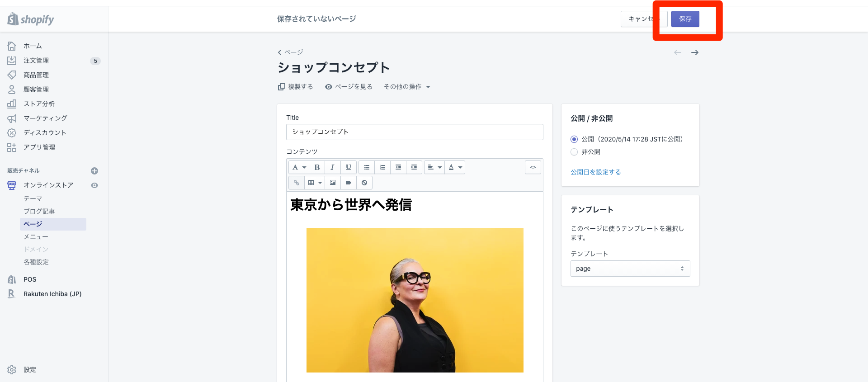
Task: Click ページを見る view page
Action: [349, 87]
